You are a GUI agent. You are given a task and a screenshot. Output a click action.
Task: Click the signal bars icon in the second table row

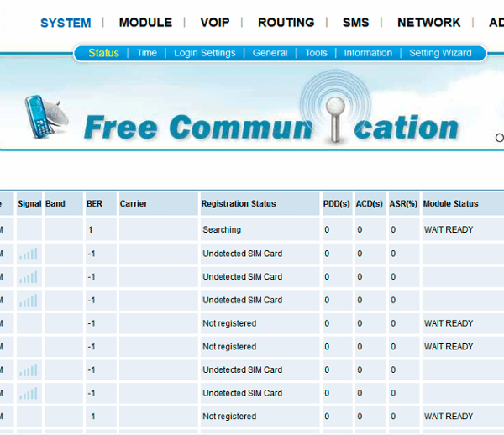(x=29, y=254)
